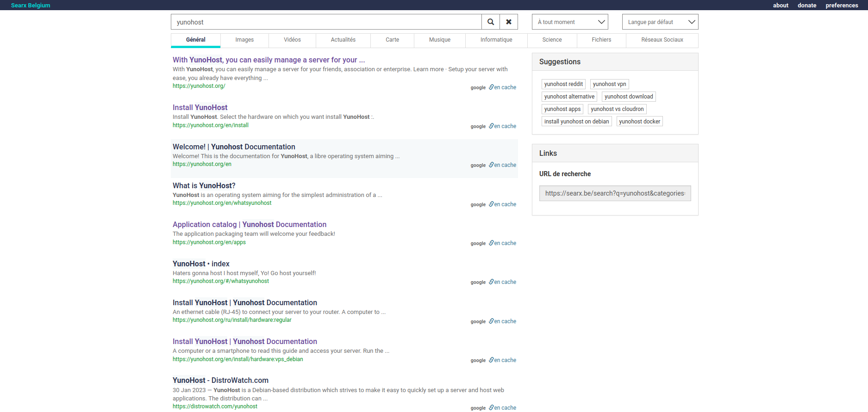Open 'Application catalog | Yunohost Documentation' result
868x412 pixels.
[250, 224]
